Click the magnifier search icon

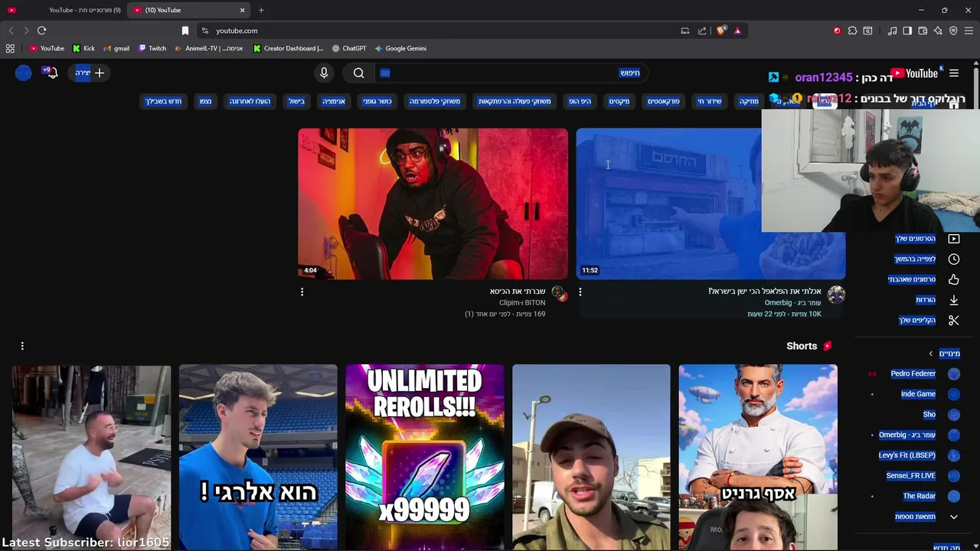pos(359,73)
